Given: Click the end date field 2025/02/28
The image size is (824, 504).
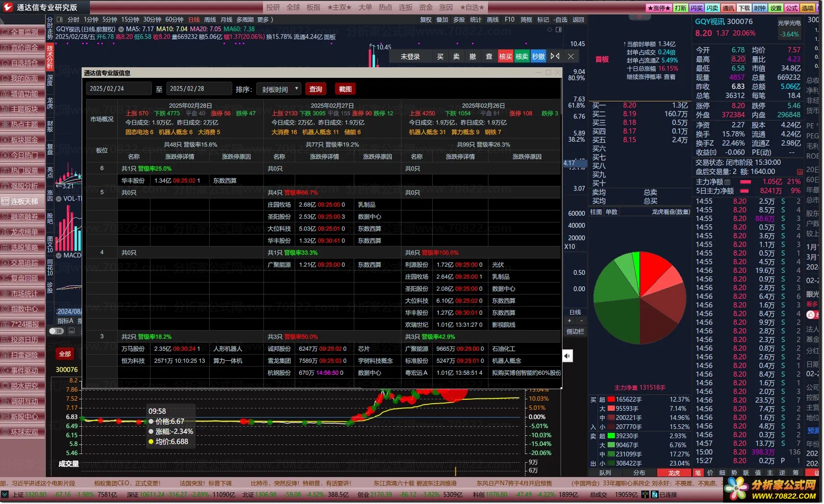Looking at the screenshot, I should click(x=199, y=89).
